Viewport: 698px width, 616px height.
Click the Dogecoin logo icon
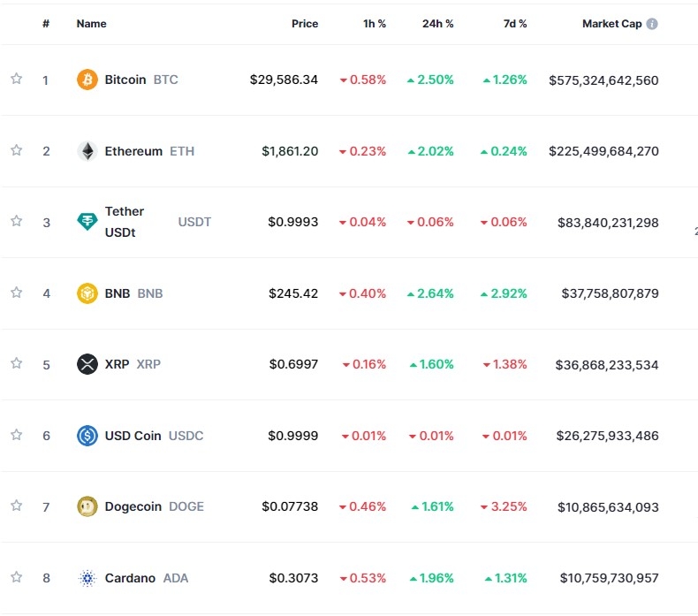click(87, 506)
